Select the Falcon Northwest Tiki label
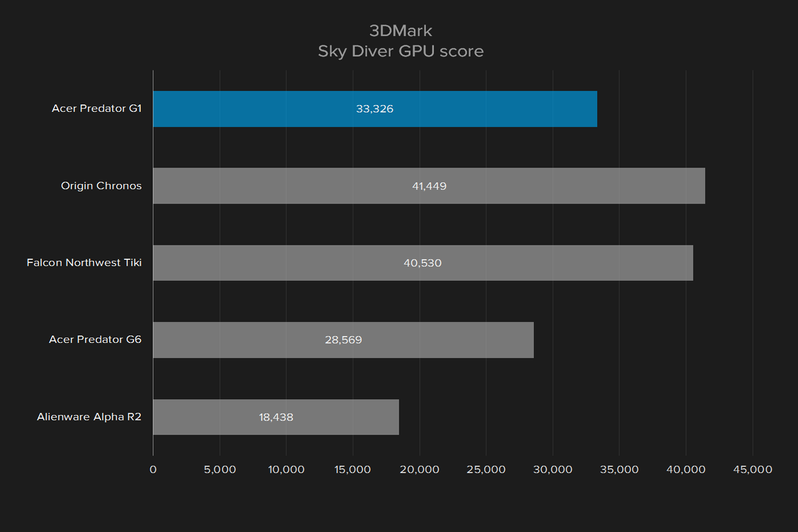This screenshot has height=532, width=798. tap(84, 263)
